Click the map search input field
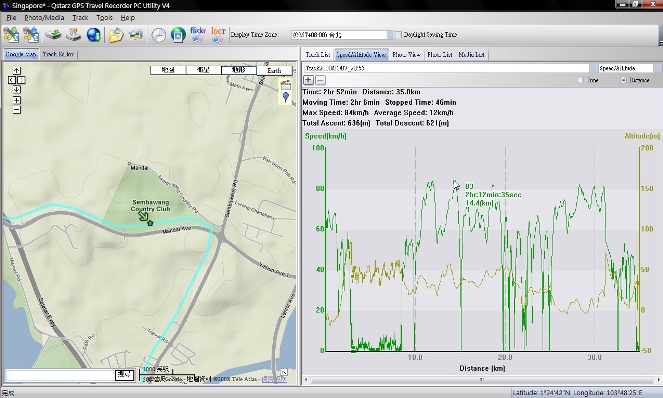The height and width of the screenshot is (398, 663). point(60,376)
